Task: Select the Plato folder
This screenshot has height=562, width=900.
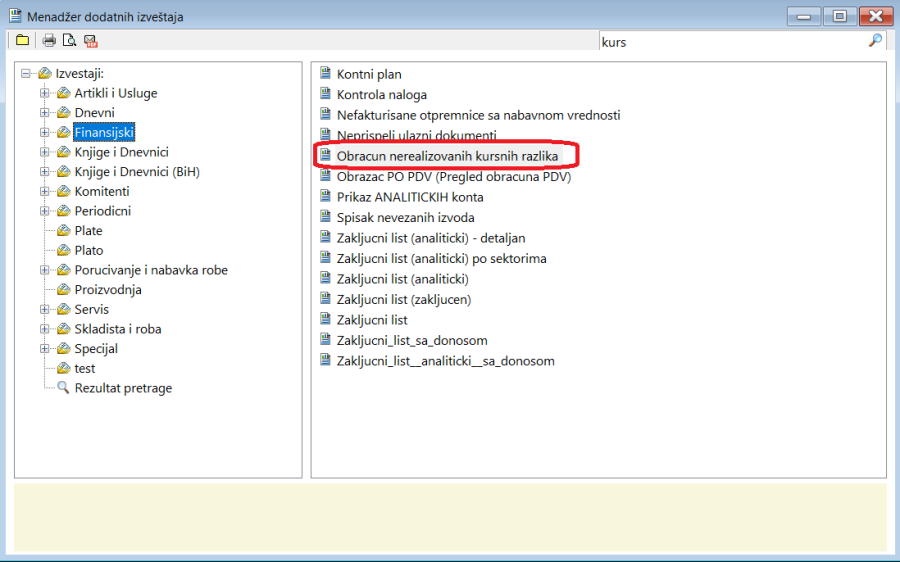Action: [x=88, y=250]
